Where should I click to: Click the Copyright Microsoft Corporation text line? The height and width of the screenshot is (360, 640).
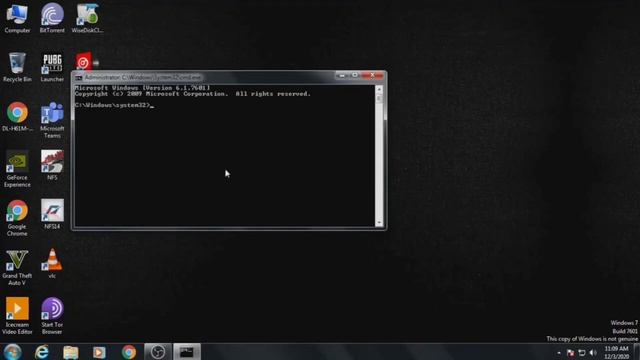click(x=192, y=94)
